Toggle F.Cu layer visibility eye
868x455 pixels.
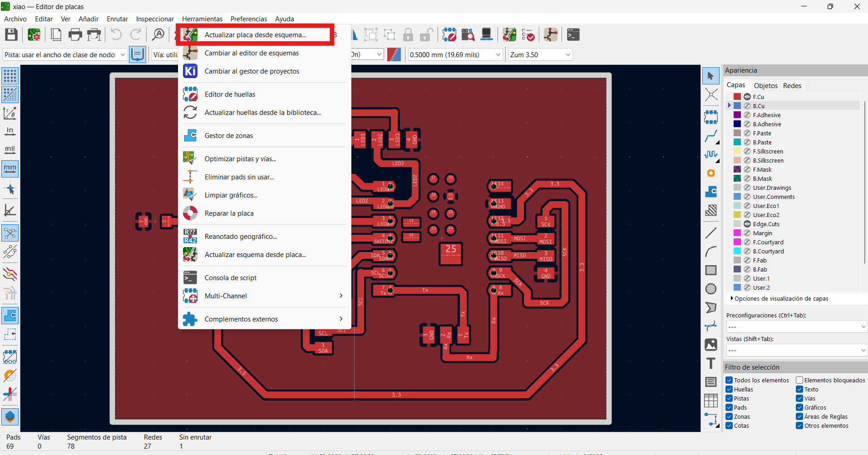tap(747, 97)
